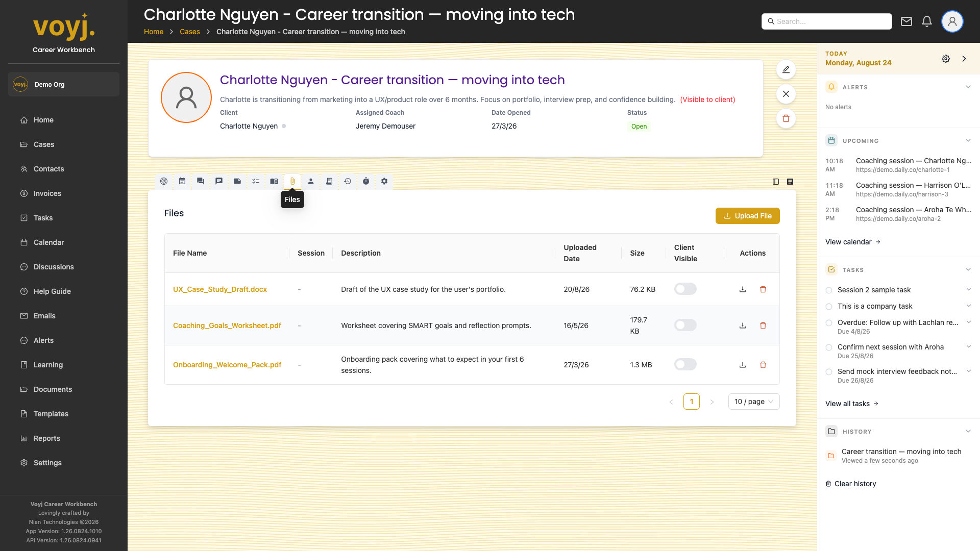The width and height of the screenshot is (980, 551).
Task: Open the Coaching_Goals_Worksheet.pdf file link
Action: [227, 325]
